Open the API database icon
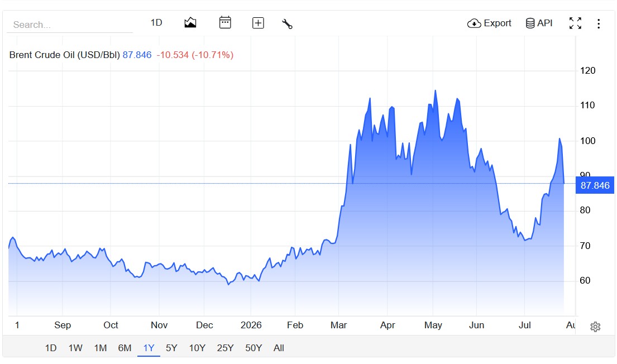 tap(539, 23)
